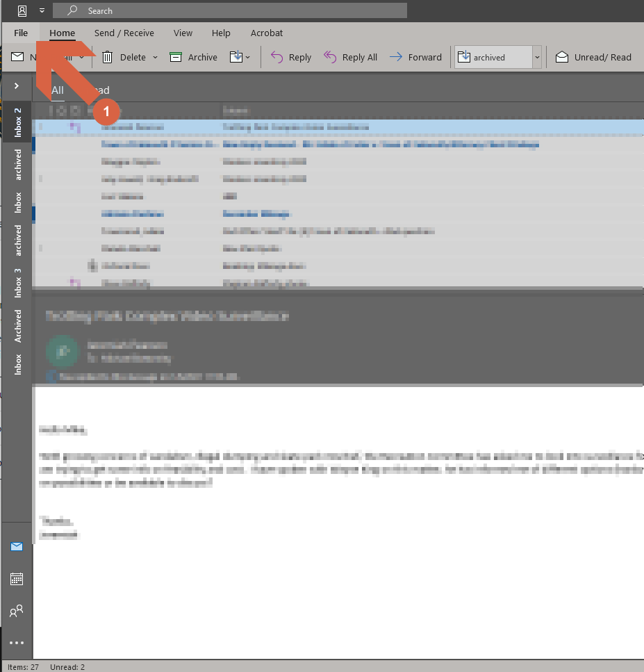Click the Forward arrow icon
Screen dimensions: 644x672
(396, 57)
